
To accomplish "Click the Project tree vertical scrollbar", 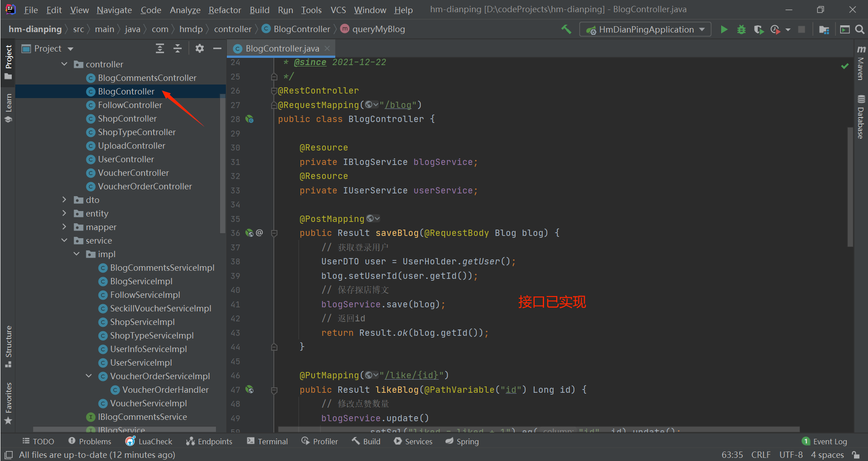I will click(x=222, y=164).
